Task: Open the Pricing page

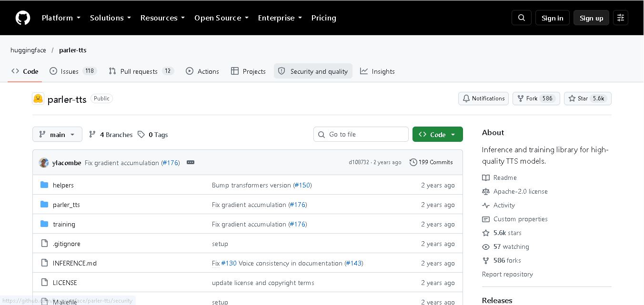Action: (x=324, y=18)
